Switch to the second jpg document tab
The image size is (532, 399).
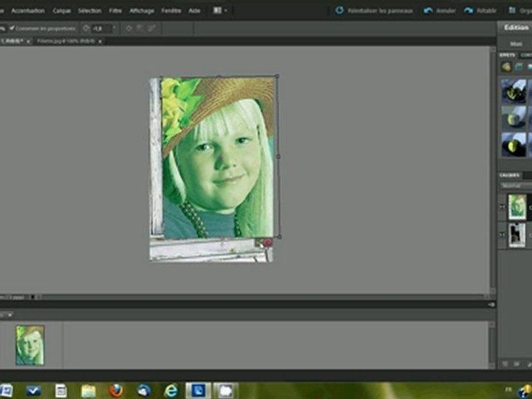66,41
